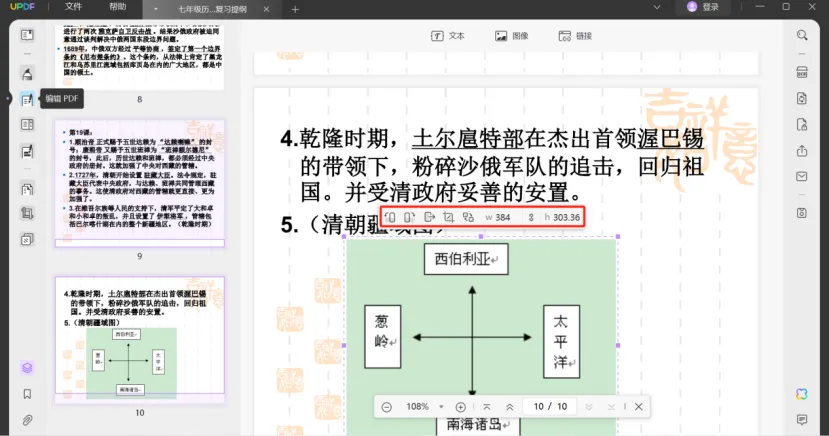Screen dimensions: 829x436
Task: Open the page tools document icon
Action: click(x=27, y=189)
